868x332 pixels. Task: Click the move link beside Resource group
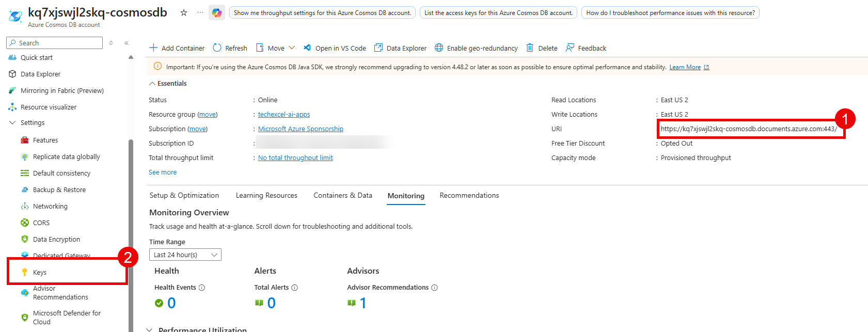208,114
